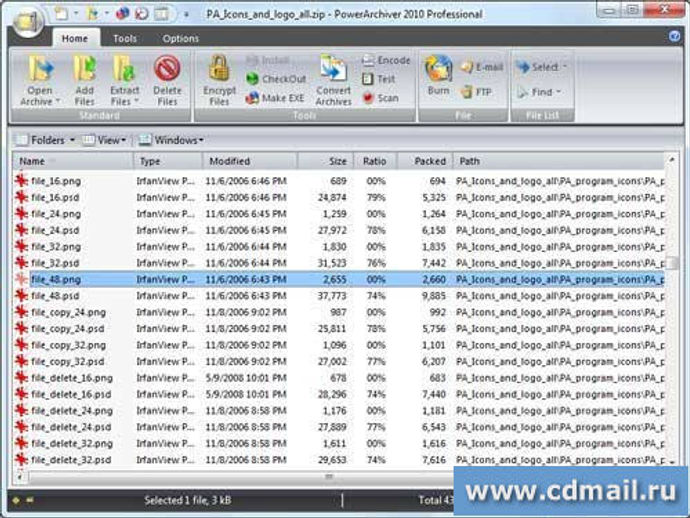The width and height of the screenshot is (690, 518).
Task: Open the View dropdown menu
Action: [105, 140]
